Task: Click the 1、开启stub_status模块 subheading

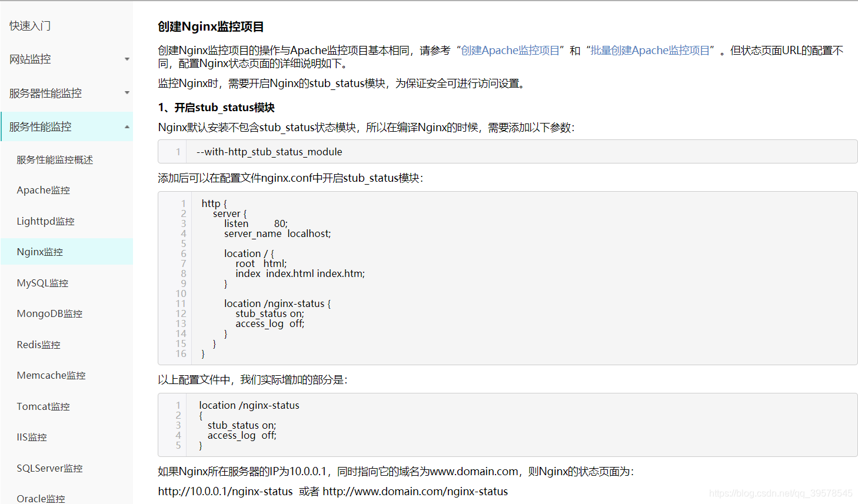Action: (x=217, y=108)
